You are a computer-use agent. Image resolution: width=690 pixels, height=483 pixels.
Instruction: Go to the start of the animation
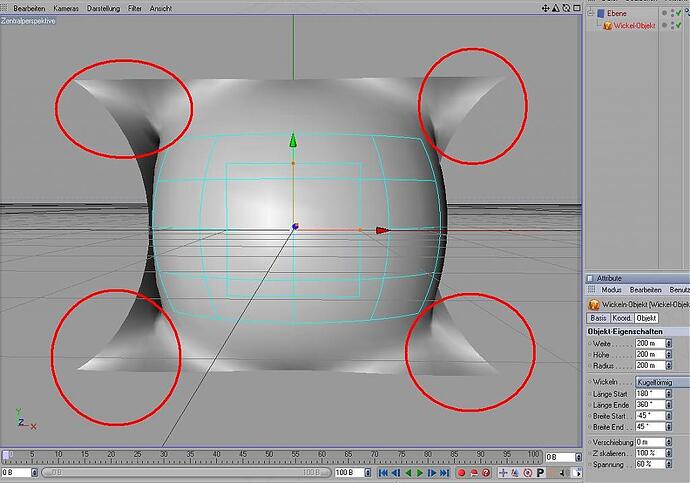383,473
